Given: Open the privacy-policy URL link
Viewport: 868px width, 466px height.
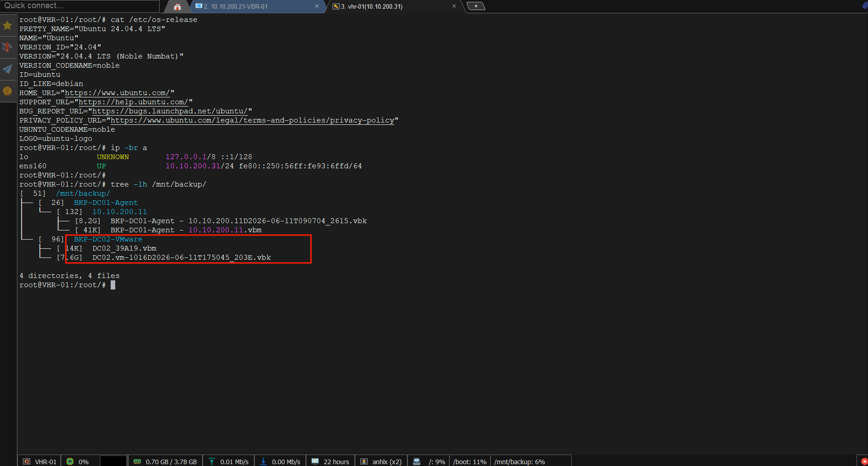Looking at the screenshot, I should pos(252,120).
